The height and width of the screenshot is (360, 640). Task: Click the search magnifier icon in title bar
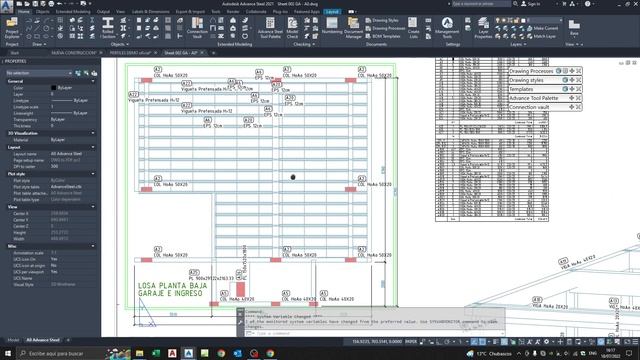click(x=516, y=4)
